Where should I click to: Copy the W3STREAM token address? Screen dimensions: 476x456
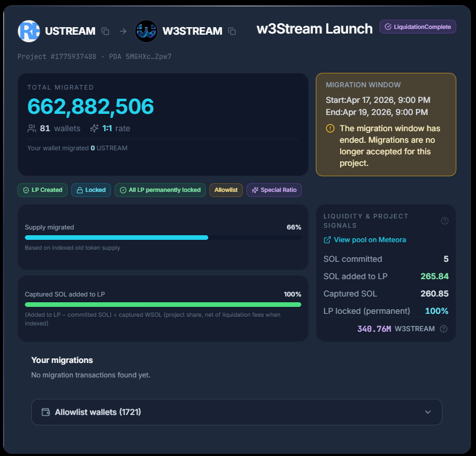(x=232, y=31)
